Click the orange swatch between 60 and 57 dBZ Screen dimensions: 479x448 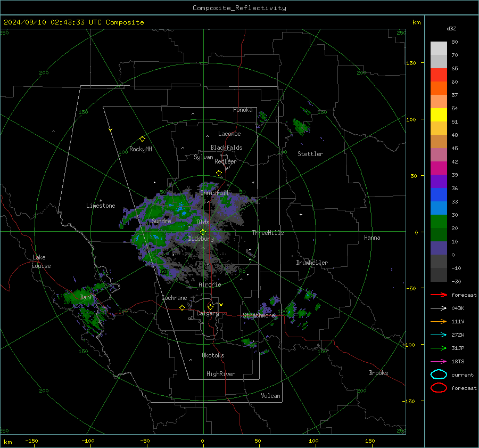439,88
